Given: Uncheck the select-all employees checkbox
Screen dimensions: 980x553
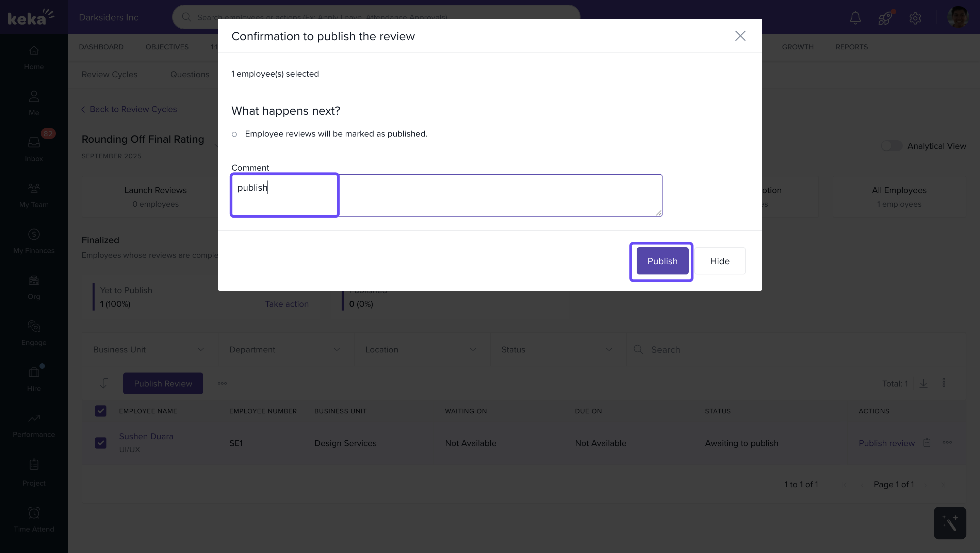Looking at the screenshot, I should pyautogui.click(x=100, y=411).
